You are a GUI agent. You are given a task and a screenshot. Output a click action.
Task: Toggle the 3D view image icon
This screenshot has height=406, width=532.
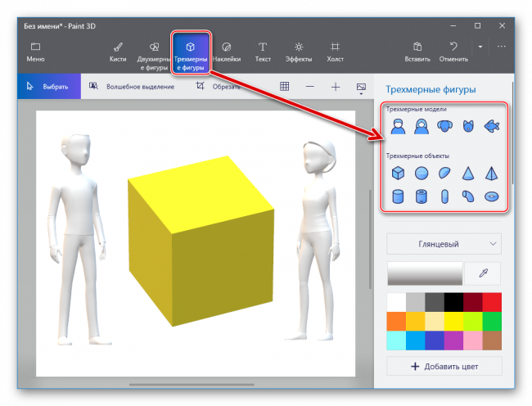coord(360,87)
